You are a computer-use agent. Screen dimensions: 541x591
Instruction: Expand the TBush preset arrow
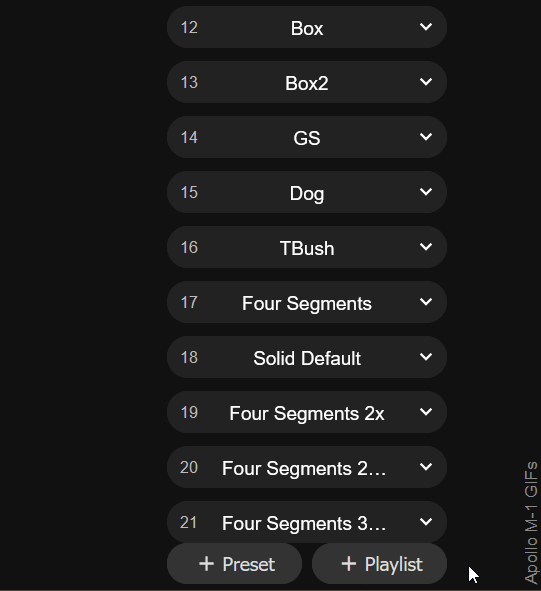426,247
